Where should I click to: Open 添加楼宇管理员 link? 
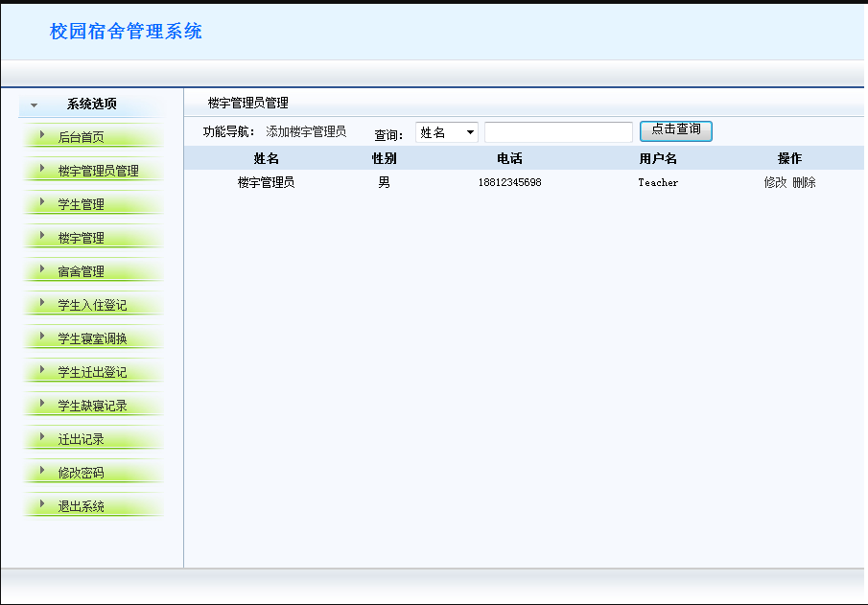(306, 132)
